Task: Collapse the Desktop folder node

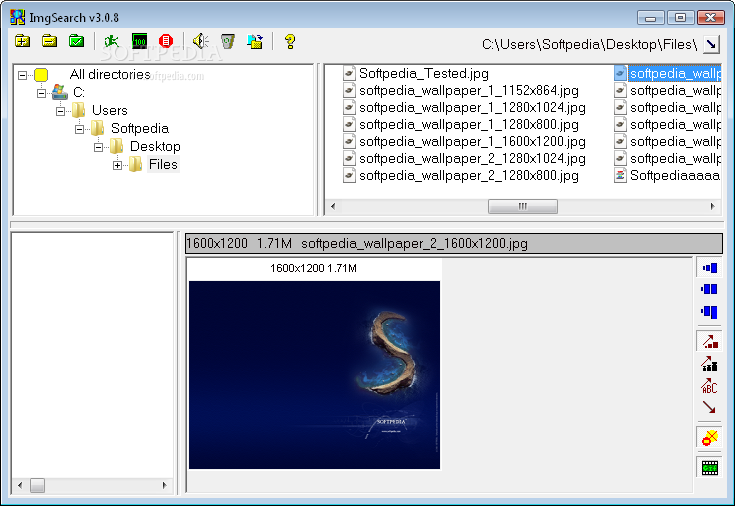Action: [x=98, y=147]
